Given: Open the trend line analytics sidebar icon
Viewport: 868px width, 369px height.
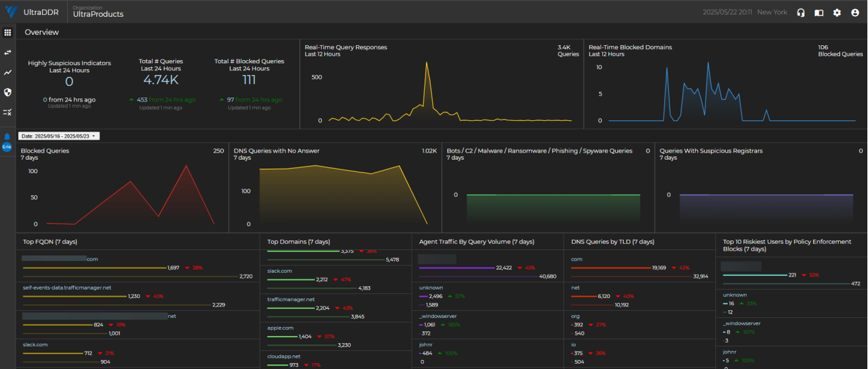Looking at the screenshot, I should pos(8,72).
